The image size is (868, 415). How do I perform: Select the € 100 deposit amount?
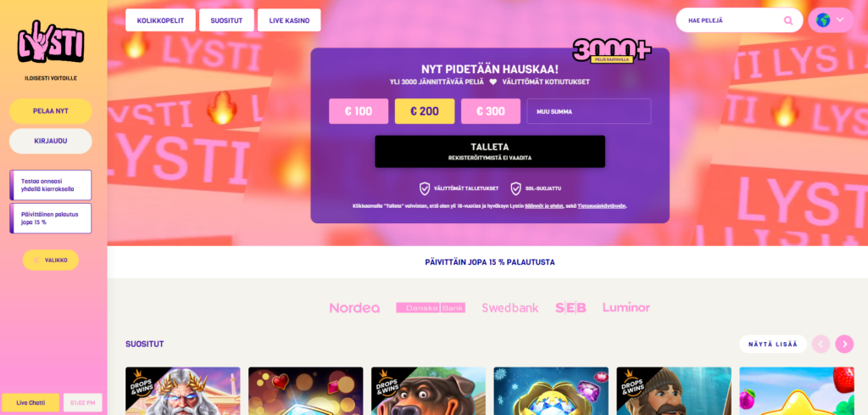pyautogui.click(x=359, y=111)
